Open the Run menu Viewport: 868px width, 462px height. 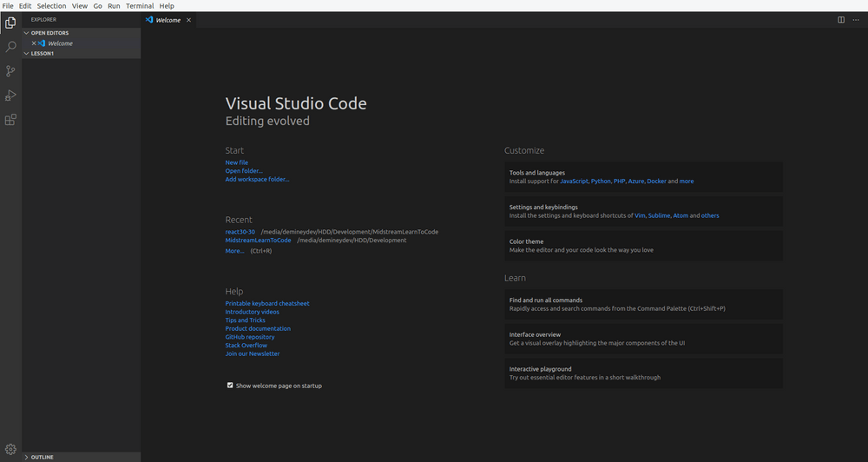pyautogui.click(x=114, y=5)
